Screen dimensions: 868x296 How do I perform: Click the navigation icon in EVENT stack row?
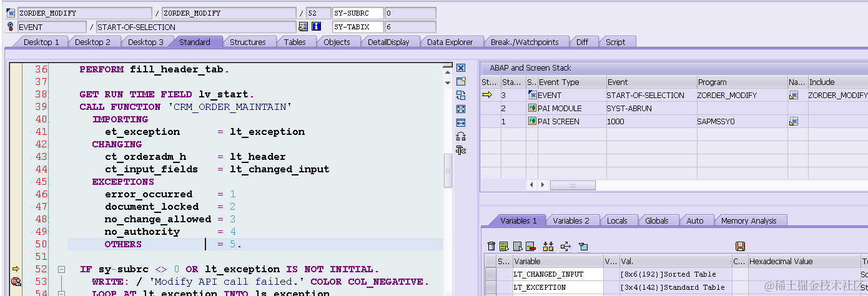point(794,96)
